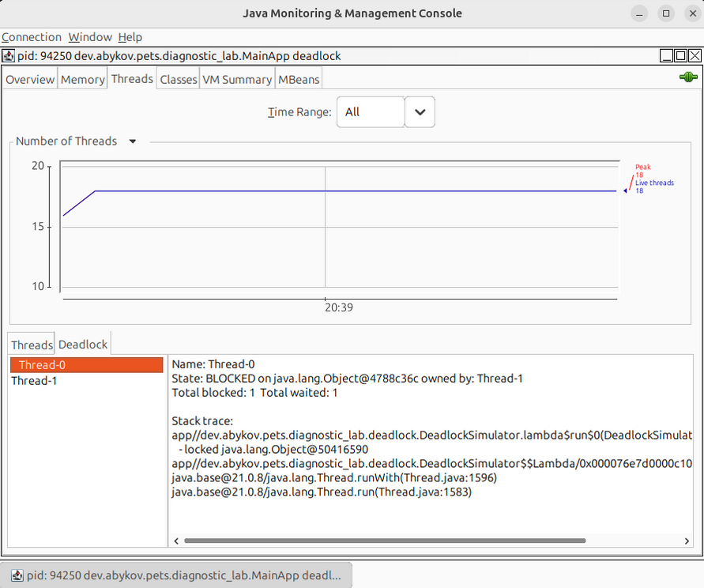Open the Window menu
The image size is (704, 588).
point(90,37)
